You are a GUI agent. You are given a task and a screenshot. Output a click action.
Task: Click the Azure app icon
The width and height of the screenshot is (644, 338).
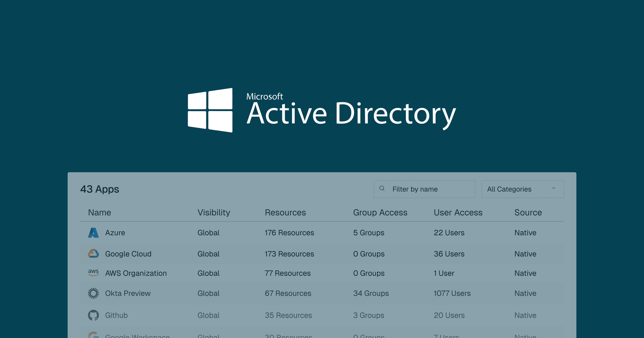(93, 233)
